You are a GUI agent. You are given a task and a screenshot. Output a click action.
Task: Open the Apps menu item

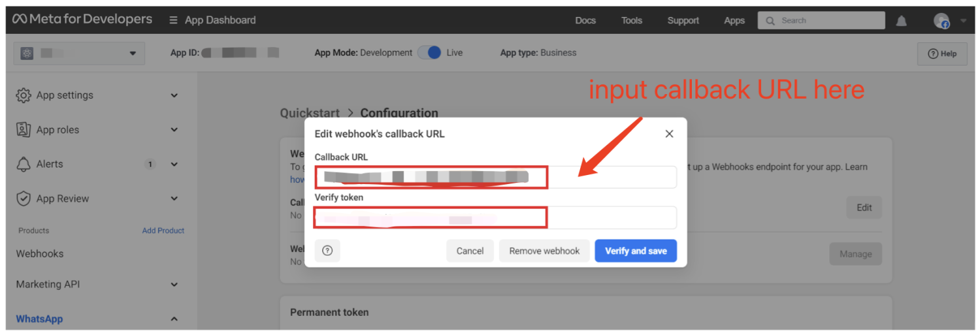coord(734,20)
